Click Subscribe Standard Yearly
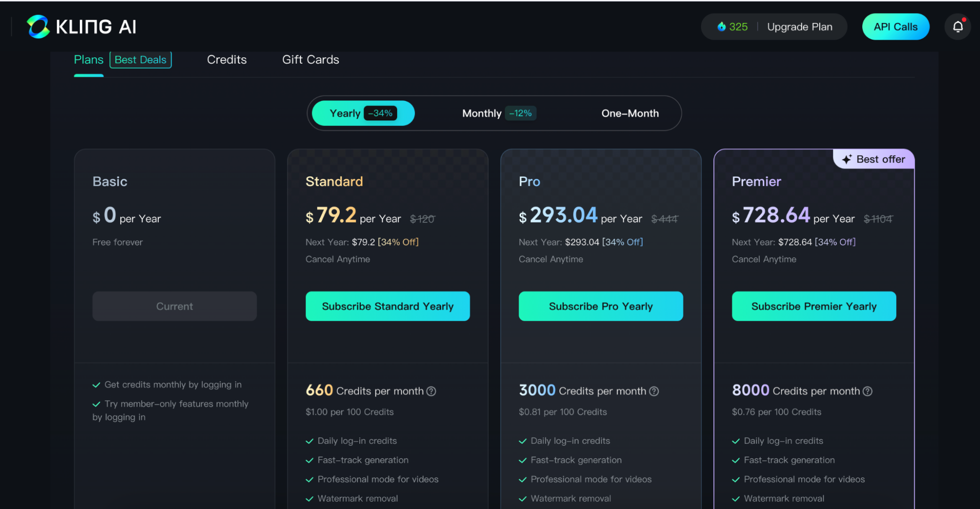Screen dimensions: 980x509 [x=388, y=306]
